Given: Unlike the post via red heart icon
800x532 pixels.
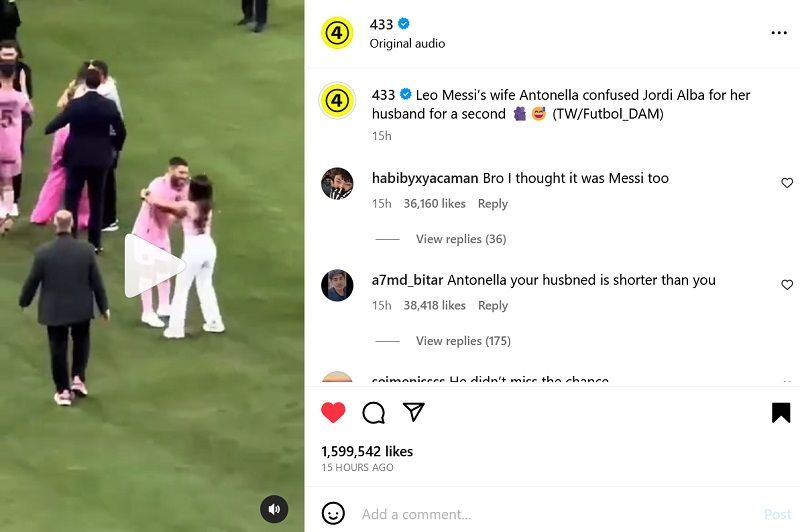Looking at the screenshot, I should (333, 412).
